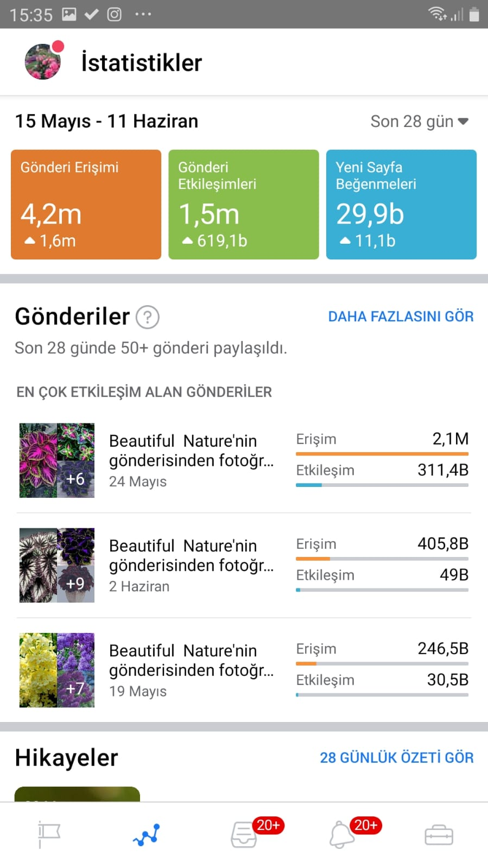This screenshot has height=868, width=488.
Task: Open the Page flag tab icon
Action: [49, 835]
